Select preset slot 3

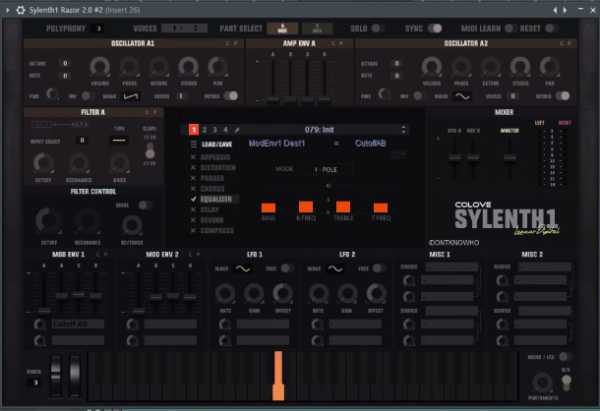pos(215,130)
